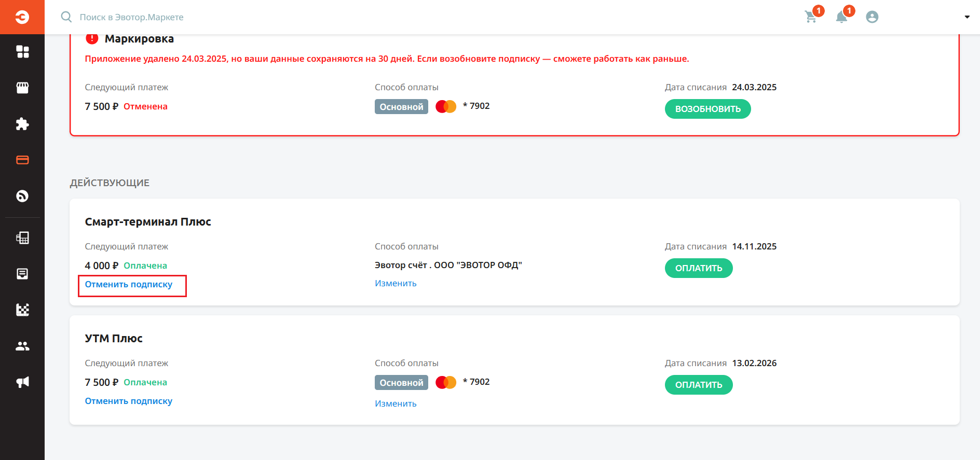The image size is (980, 460).
Task: Click ОПЛАТИТЬ for УТМ Плюс
Action: tap(699, 385)
